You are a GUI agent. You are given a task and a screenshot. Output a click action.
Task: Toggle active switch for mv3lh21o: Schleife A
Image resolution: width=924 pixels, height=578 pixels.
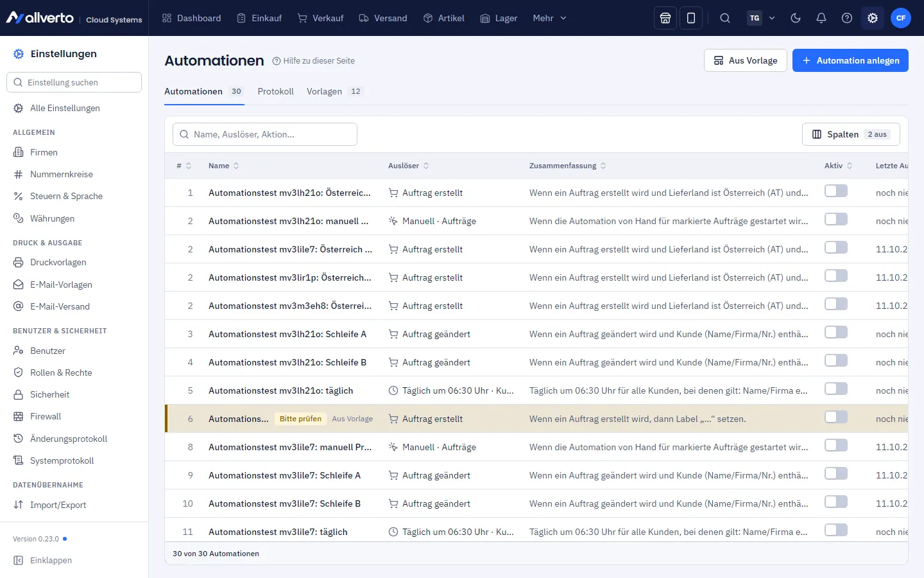[x=836, y=332]
